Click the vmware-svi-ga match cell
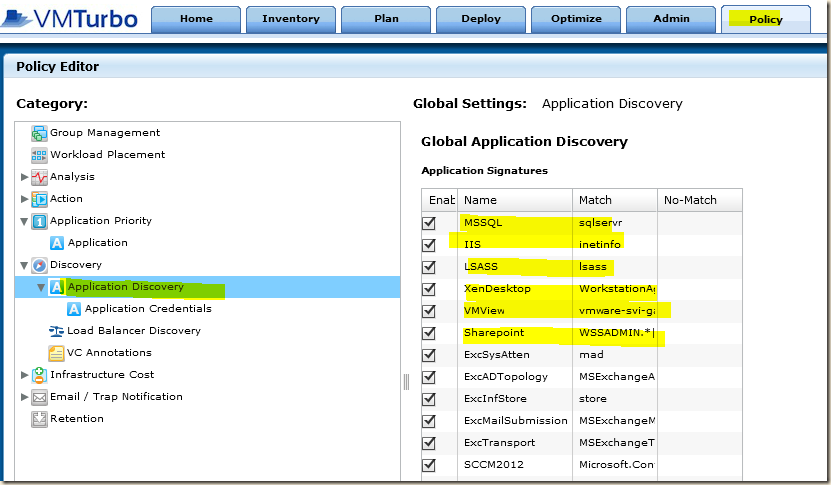831x485 pixels. (615, 311)
